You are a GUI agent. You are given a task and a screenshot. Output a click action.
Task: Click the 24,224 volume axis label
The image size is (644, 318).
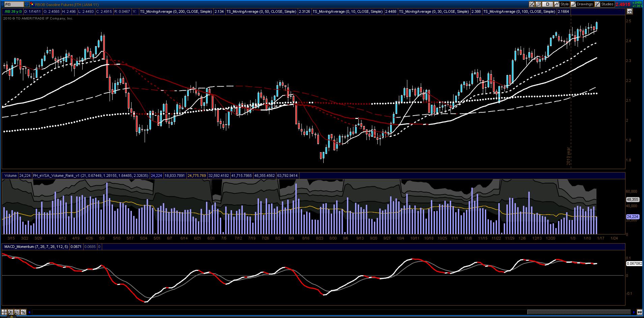click(633, 217)
